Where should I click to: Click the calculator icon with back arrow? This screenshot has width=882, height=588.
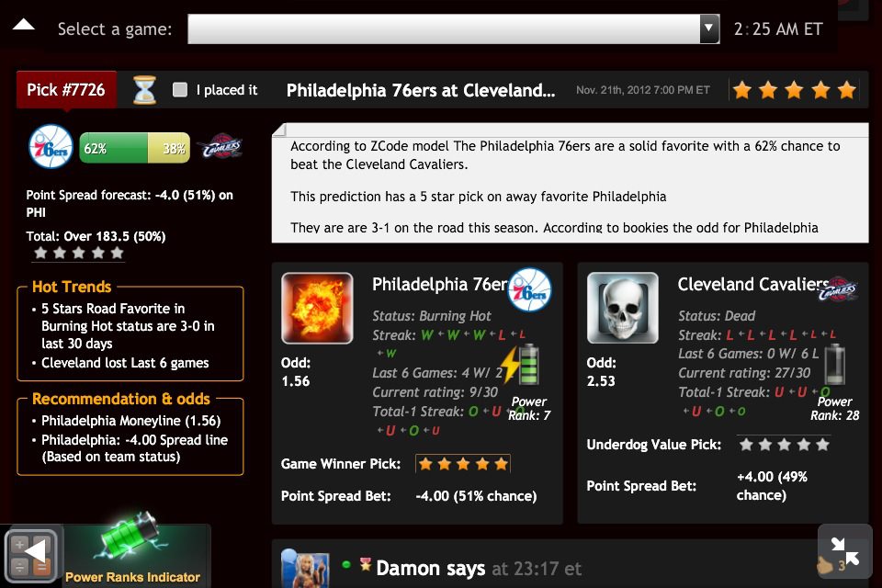point(31,555)
